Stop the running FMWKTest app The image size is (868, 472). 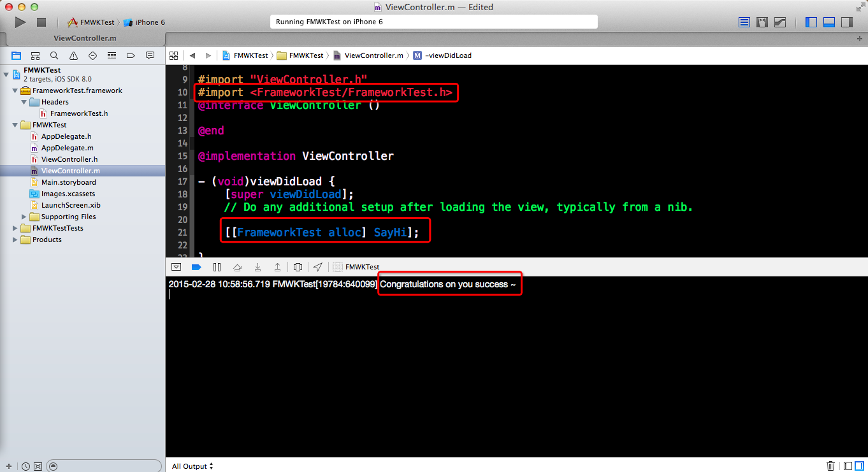click(41, 22)
